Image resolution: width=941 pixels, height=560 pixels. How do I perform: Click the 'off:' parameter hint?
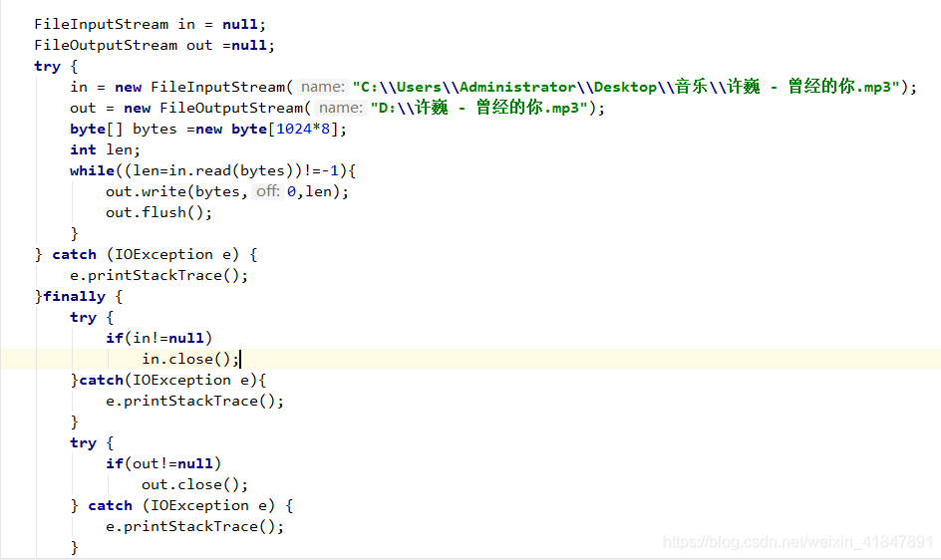coord(268,191)
